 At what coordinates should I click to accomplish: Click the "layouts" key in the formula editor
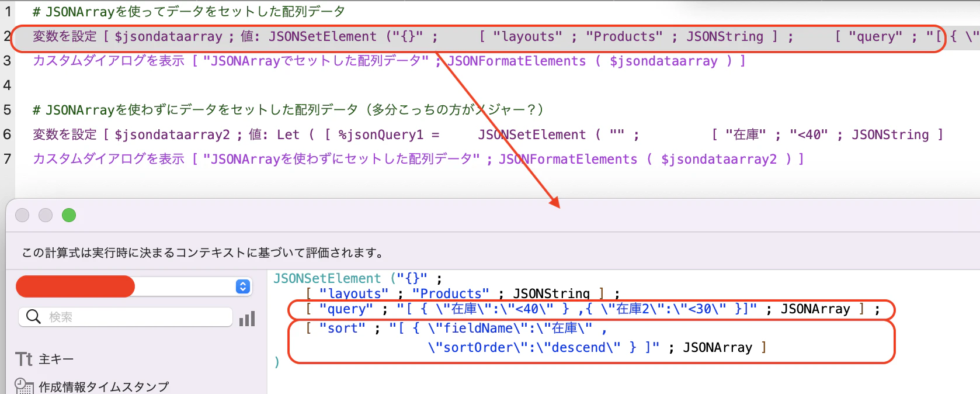[x=354, y=293]
